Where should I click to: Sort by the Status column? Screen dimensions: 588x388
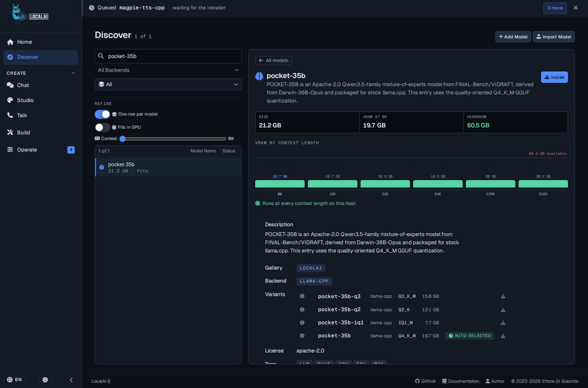click(229, 151)
